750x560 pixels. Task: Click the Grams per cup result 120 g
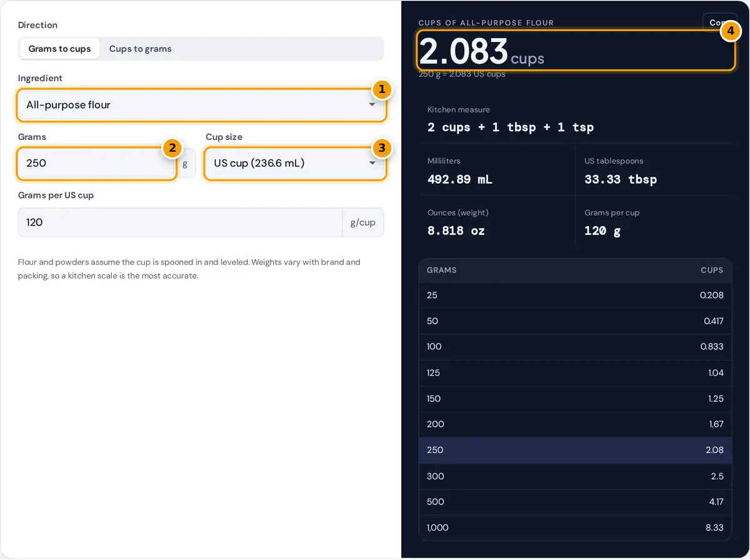[x=602, y=231]
